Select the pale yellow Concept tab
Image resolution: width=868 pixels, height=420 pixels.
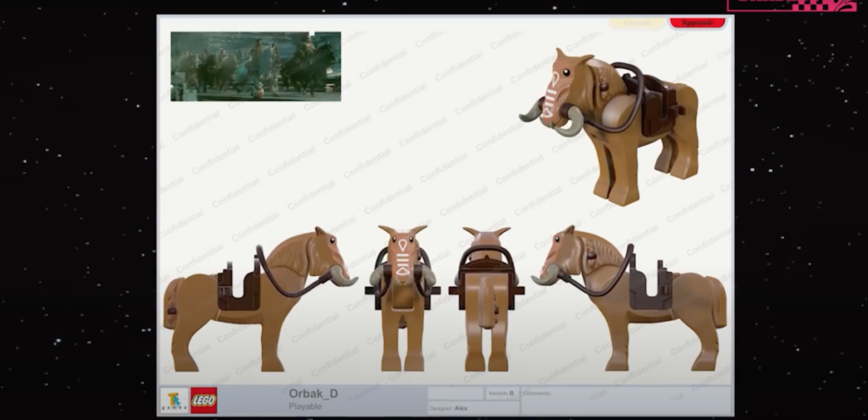[x=637, y=23]
